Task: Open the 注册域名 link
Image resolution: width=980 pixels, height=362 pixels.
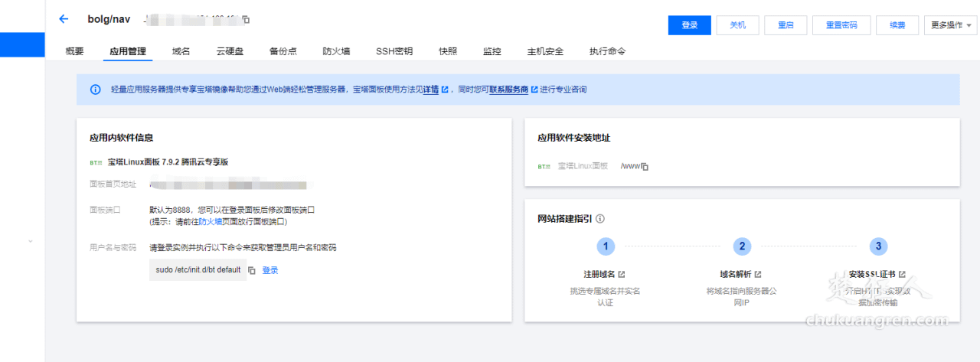Action: [599, 274]
